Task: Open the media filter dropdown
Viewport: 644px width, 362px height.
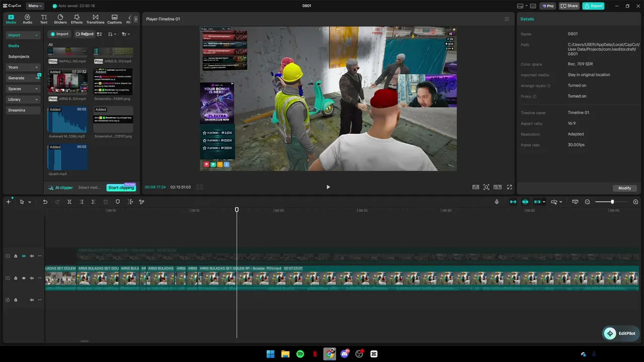Action: tap(126, 34)
